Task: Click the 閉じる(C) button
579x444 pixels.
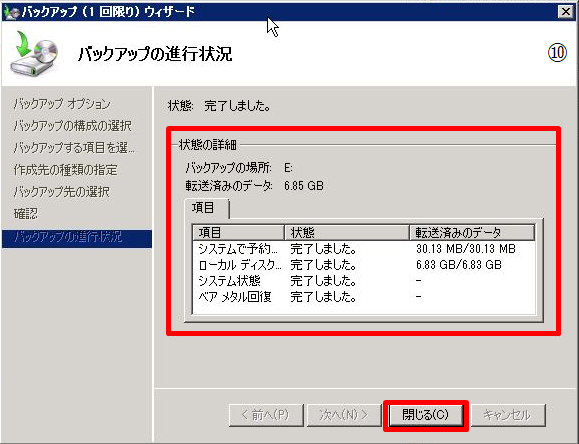Action: pos(425,415)
